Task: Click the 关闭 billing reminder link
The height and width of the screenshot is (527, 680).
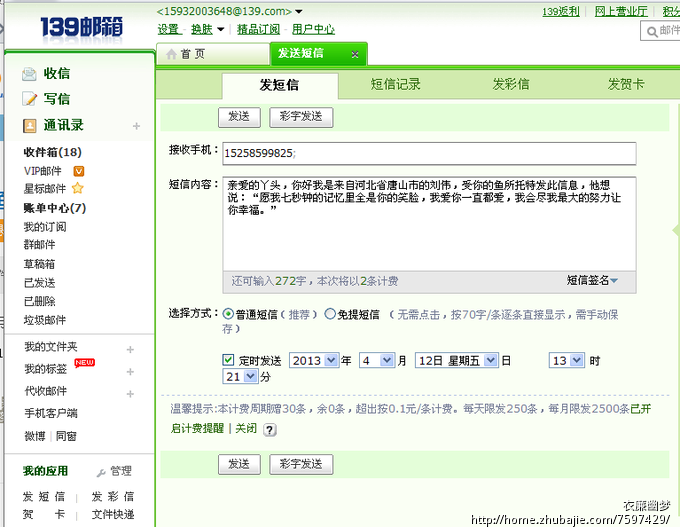Action: pos(246,429)
